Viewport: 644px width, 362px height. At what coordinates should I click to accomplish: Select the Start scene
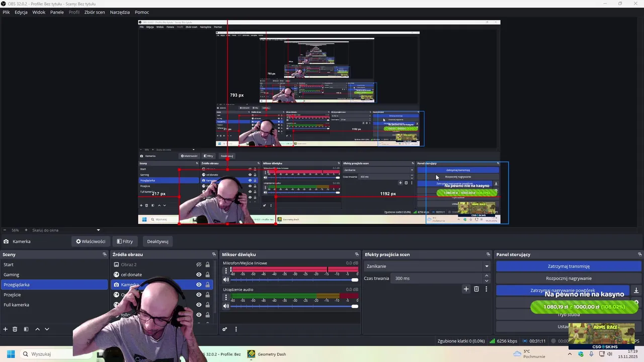click(54, 264)
